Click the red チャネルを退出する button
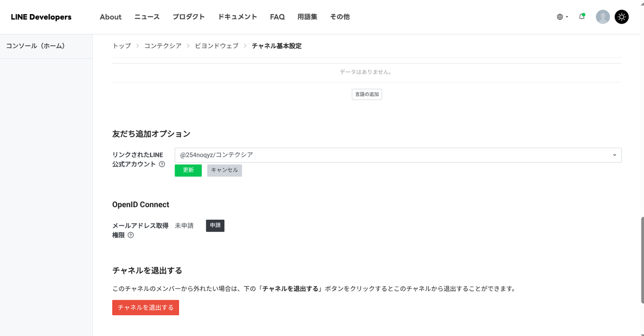This screenshot has width=644, height=336. point(145,308)
